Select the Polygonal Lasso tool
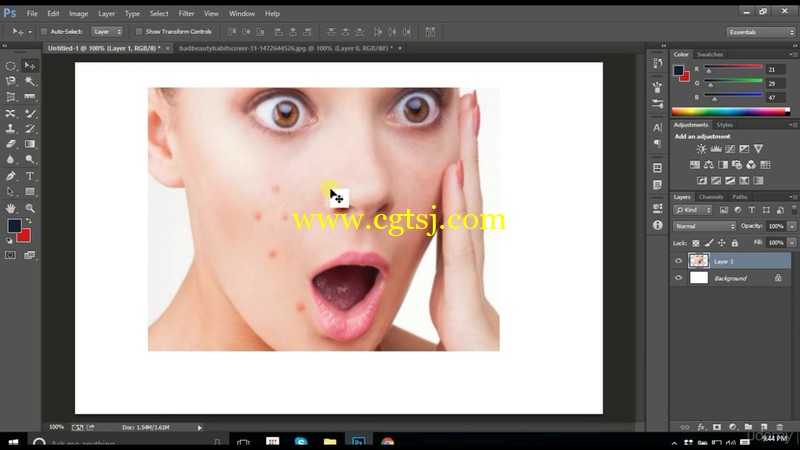 pos(10,81)
